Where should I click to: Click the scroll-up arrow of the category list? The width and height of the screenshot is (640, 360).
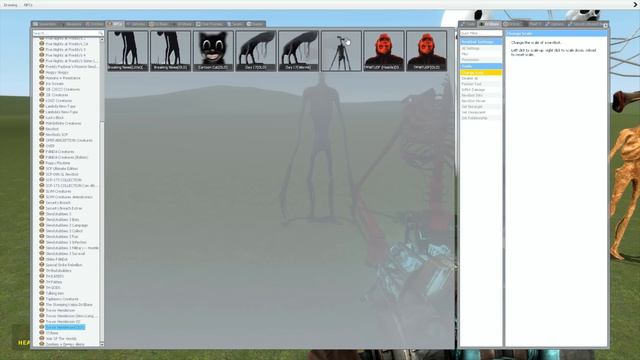coord(102,40)
